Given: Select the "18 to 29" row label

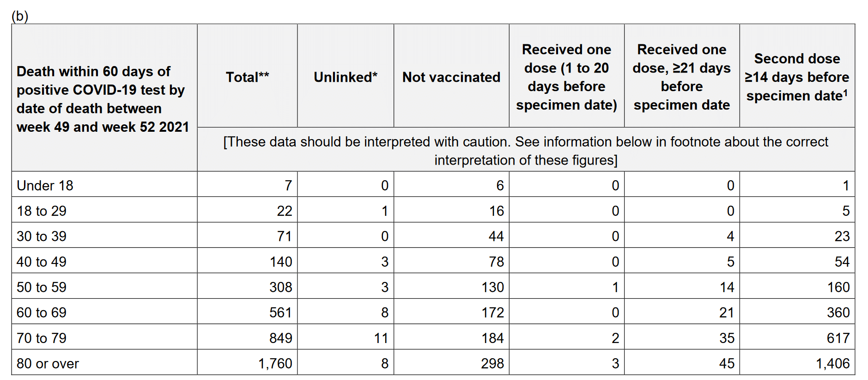Looking at the screenshot, I should [x=42, y=211].
